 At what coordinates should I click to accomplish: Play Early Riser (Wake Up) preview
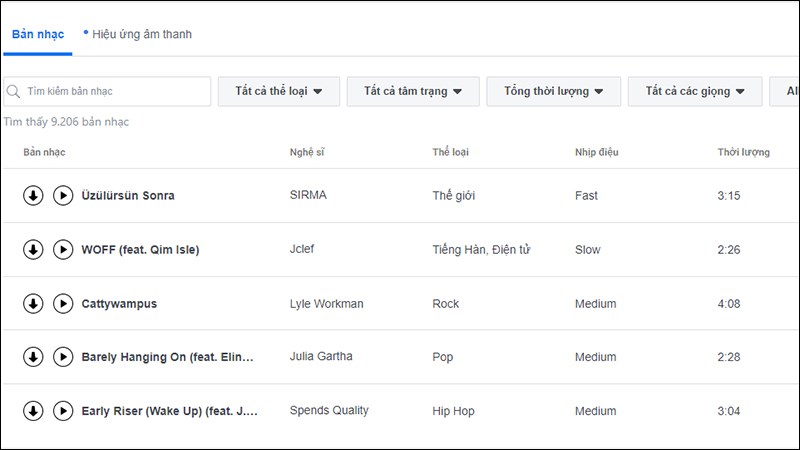pos(63,410)
